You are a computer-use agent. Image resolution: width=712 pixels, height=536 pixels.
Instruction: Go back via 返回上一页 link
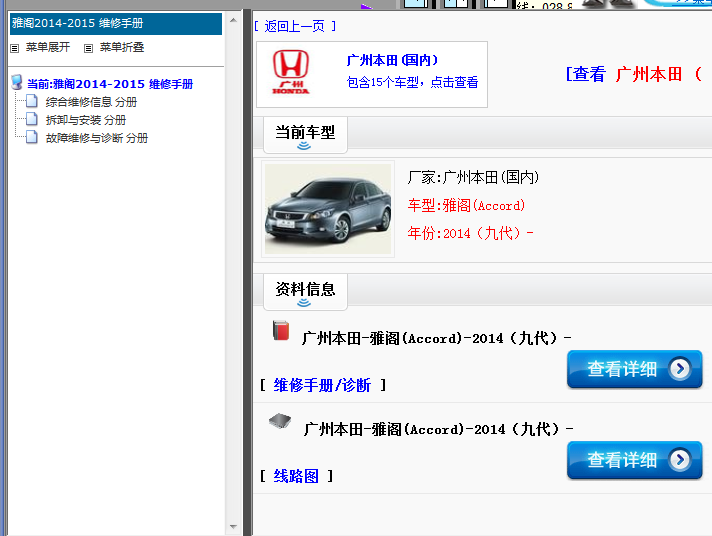click(295, 26)
